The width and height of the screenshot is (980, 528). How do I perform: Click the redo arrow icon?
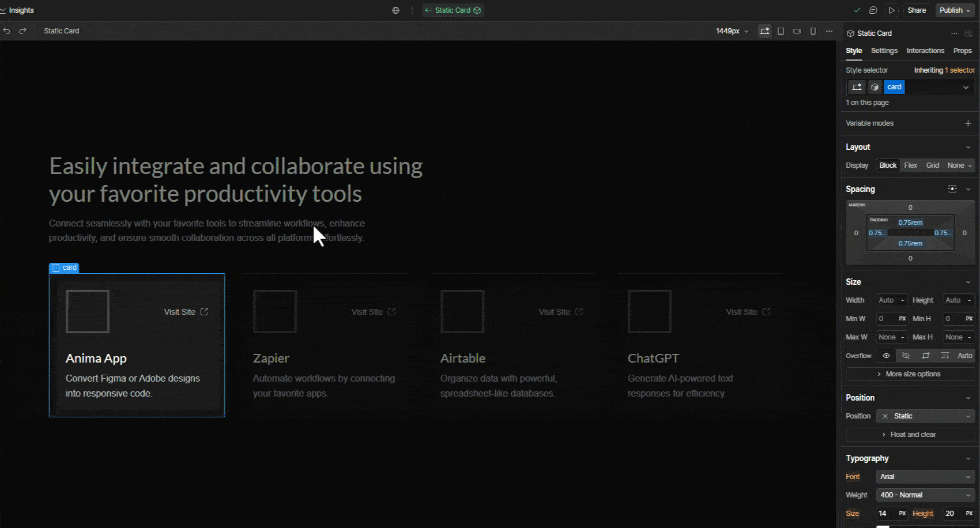pyautogui.click(x=23, y=31)
